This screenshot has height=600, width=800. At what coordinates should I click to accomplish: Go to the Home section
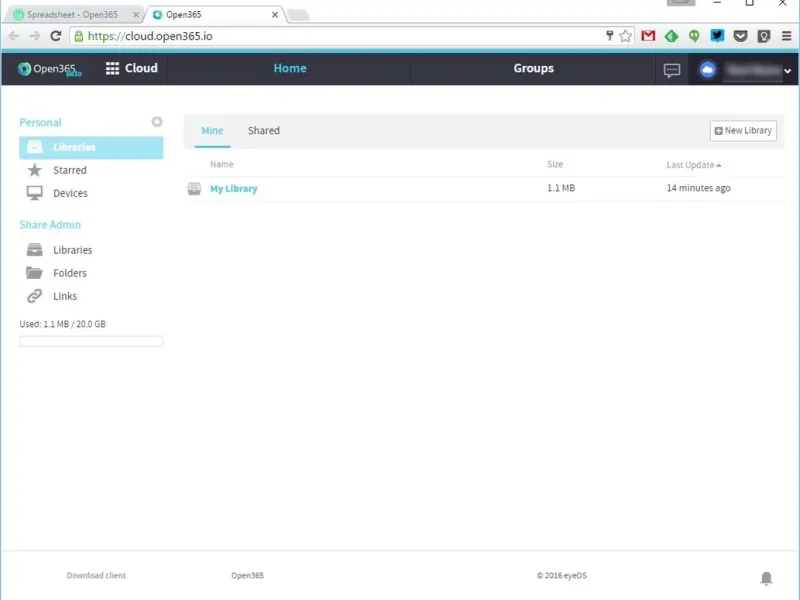tap(290, 68)
